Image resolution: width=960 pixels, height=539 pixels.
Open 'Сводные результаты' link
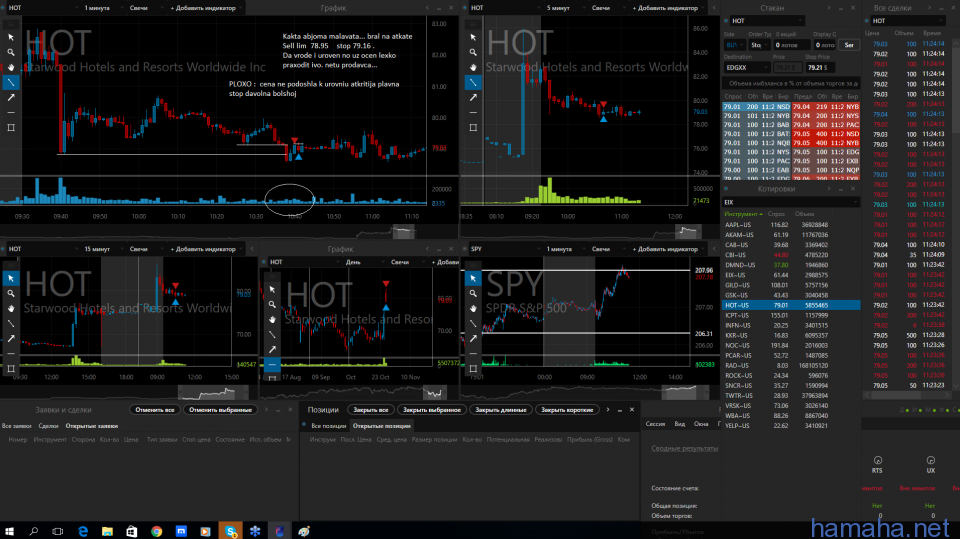(684, 448)
